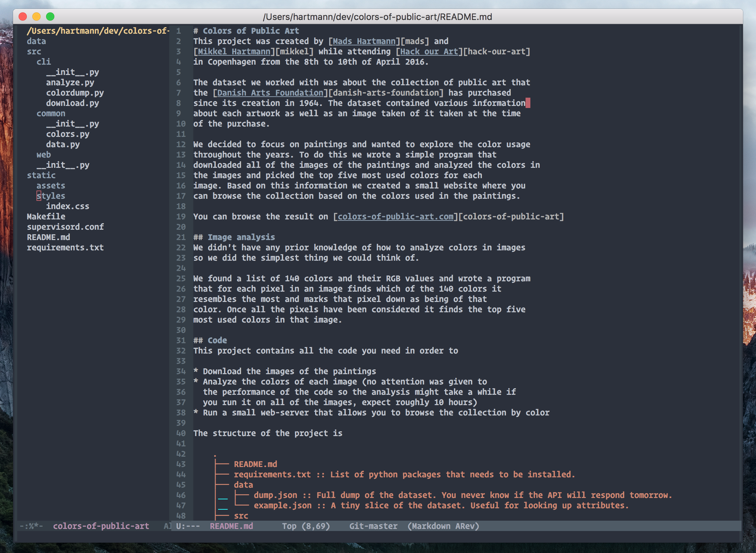Click the green window zoom button

50,17
